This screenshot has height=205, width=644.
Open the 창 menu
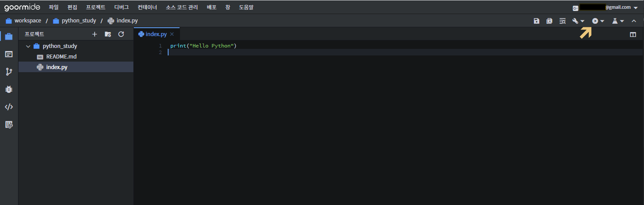pos(228,7)
